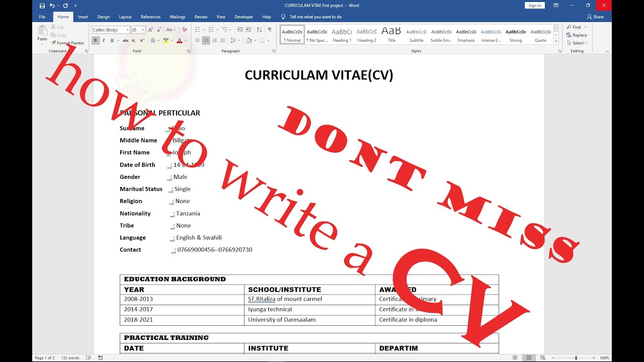Click the Save icon in the title bar
Image resolution: width=644 pixels, height=362 pixels.
(x=42, y=6)
